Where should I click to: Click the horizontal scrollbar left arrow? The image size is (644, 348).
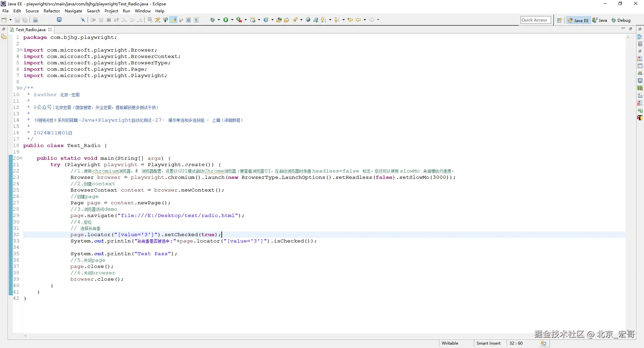coord(25,336)
